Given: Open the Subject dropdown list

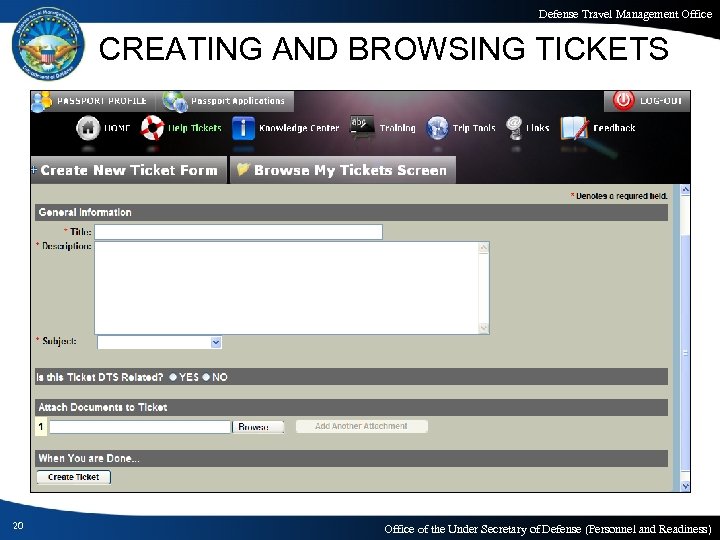Looking at the screenshot, I should [x=216, y=342].
